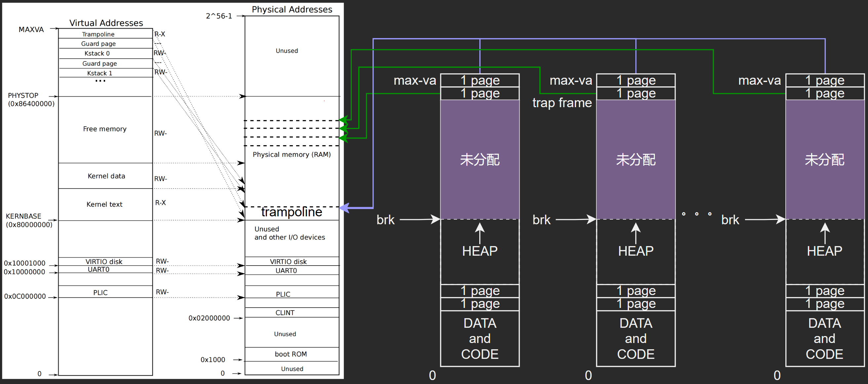
Task: Click the trap frame label
Action: tap(562, 103)
